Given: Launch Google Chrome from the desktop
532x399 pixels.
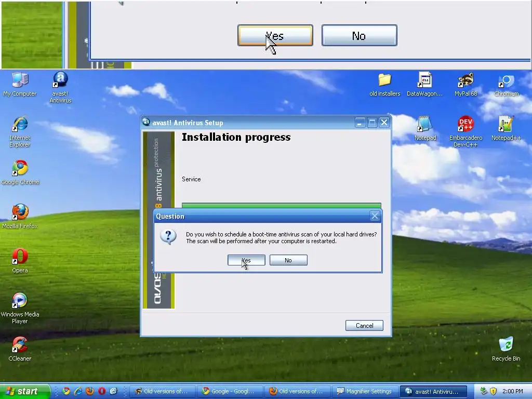Looking at the screenshot, I should (20, 172).
